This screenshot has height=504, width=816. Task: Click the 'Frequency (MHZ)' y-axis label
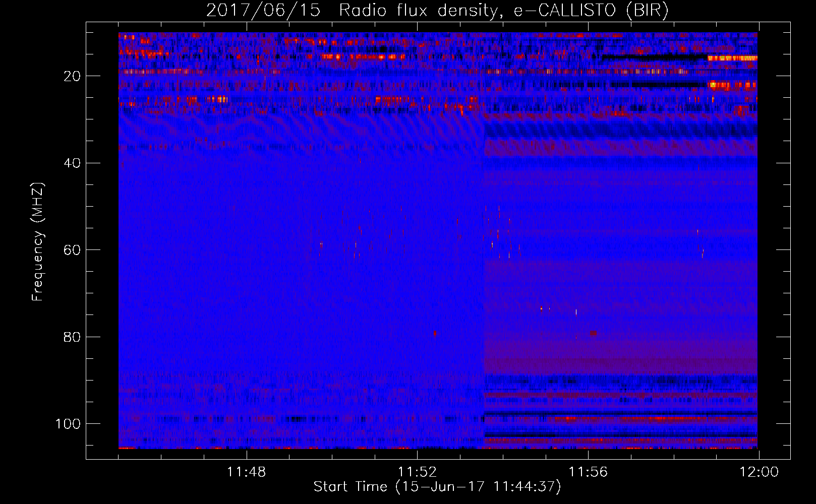pos(38,241)
